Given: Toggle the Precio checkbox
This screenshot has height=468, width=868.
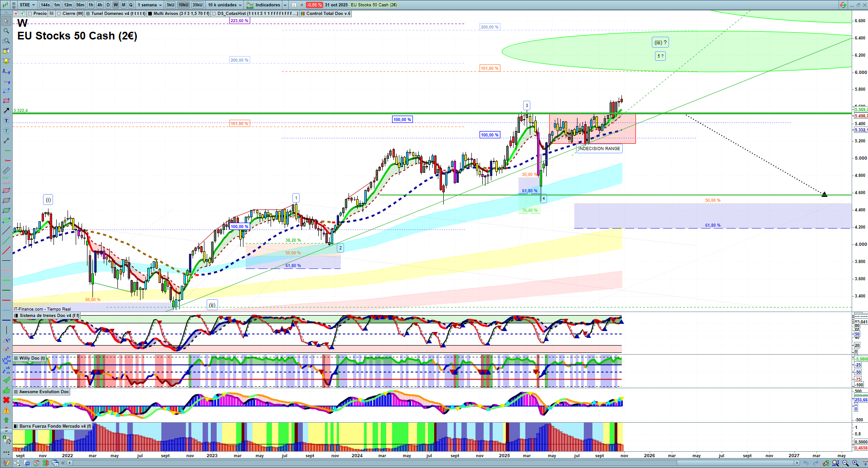Looking at the screenshot, I should click(30, 14).
